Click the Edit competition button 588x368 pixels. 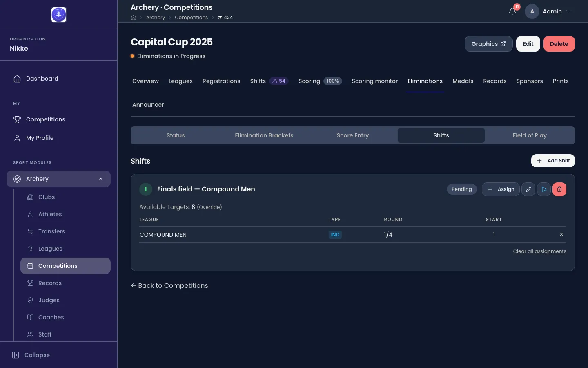(528, 44)
